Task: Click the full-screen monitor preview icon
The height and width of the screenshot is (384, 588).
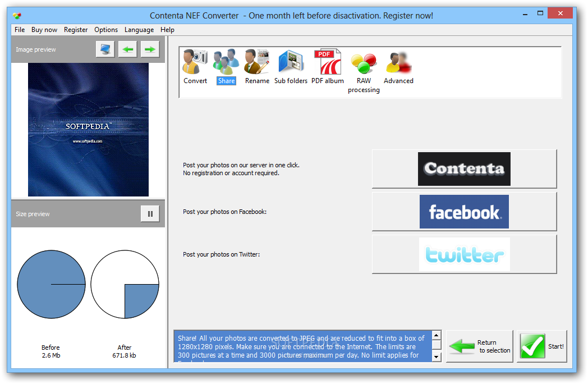Action: click(x=105, y=49)
